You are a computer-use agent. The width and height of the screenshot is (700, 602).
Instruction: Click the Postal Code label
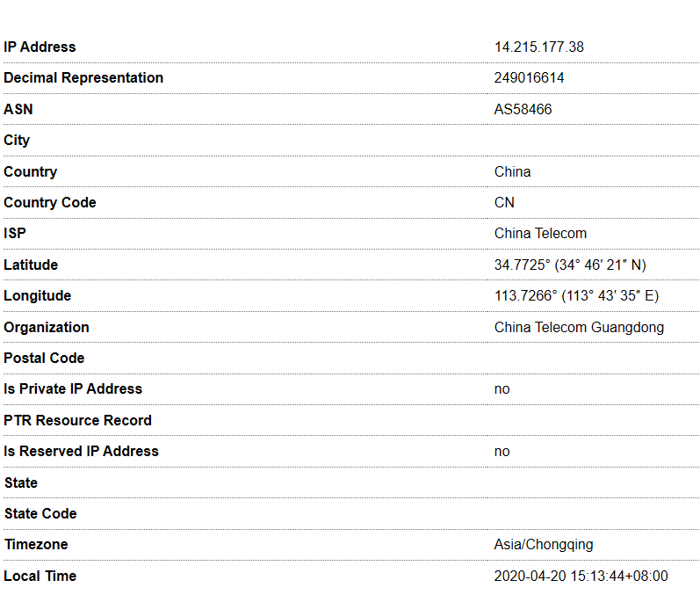(44, 359)
